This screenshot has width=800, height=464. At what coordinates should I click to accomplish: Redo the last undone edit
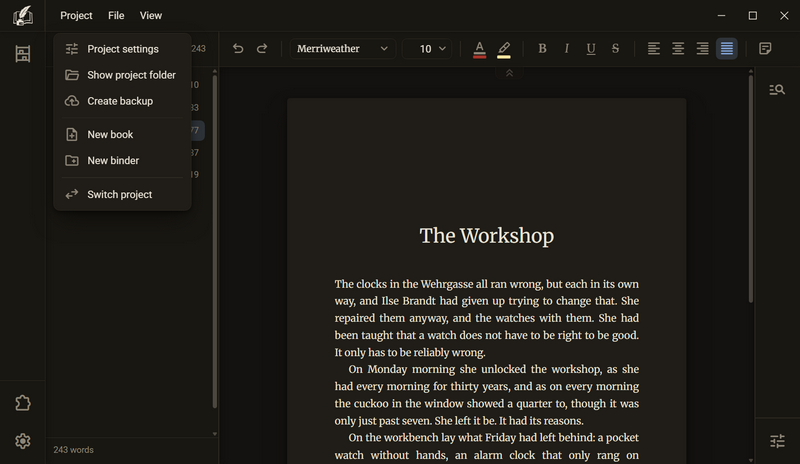[262, 48]
